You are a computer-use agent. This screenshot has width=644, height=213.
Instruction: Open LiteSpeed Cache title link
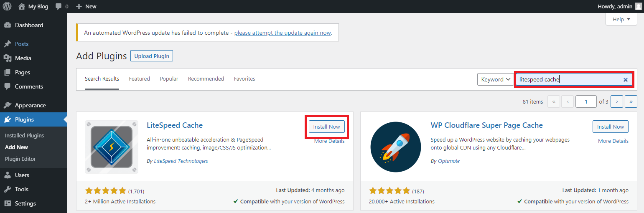pos(175,125)
